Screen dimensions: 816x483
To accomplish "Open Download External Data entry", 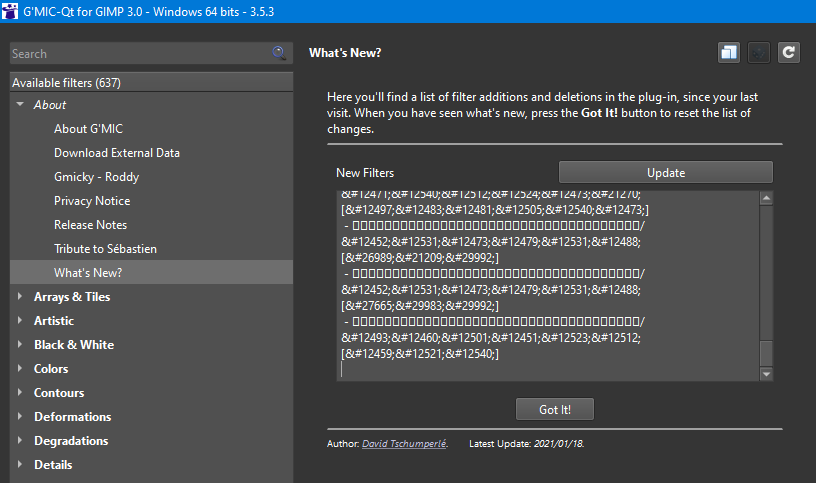I will pyautogui.click(x=117, y=152).
